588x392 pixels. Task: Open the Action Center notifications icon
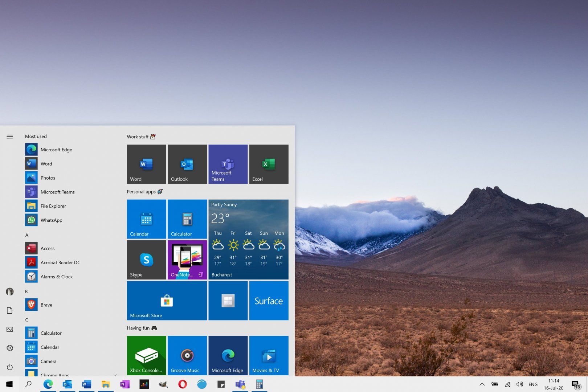576,384
